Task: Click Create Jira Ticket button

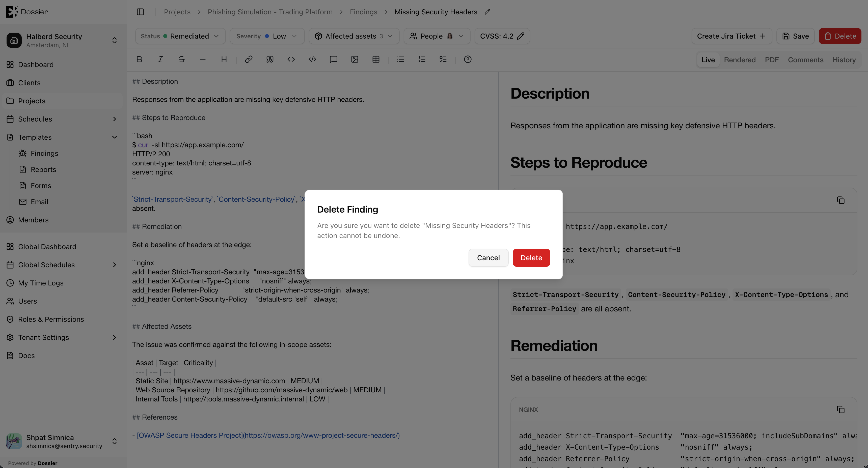Action: pyautogui.click(x=731, y=36)
